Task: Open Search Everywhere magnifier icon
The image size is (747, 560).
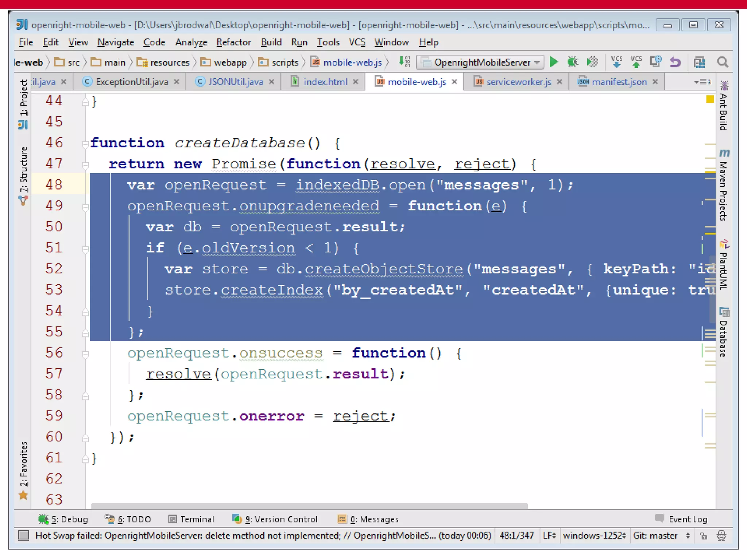Action: tap(723, 62)
